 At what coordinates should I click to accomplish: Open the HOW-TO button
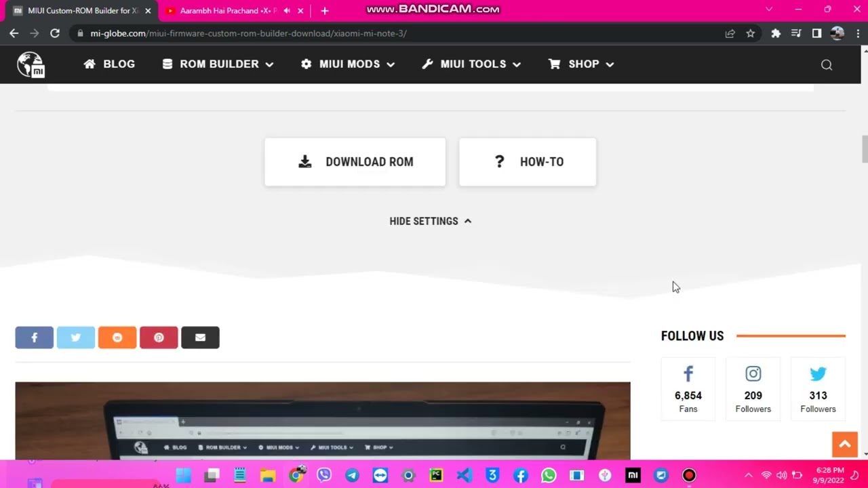528,162
